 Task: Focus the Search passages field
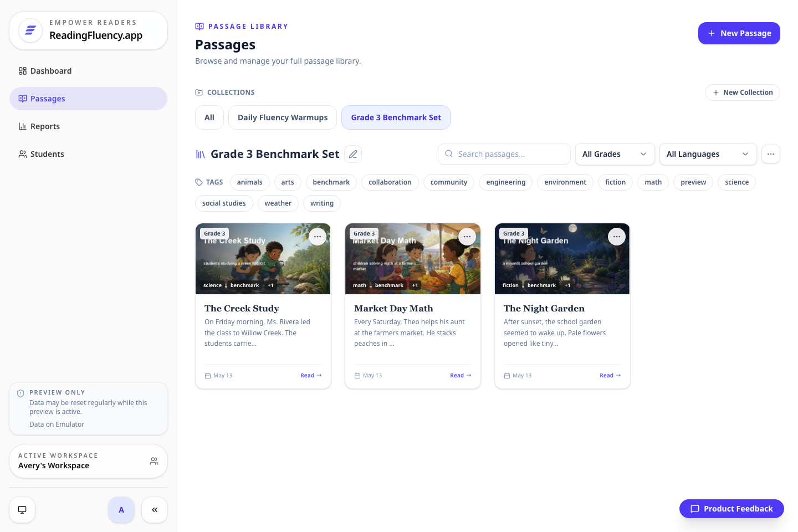(x=504, y=154)
